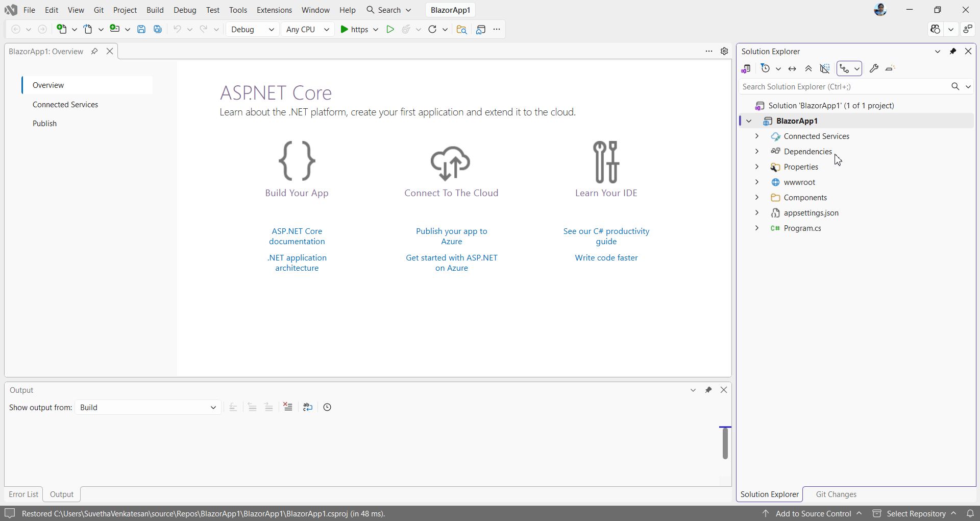
Task: Open the .NET application architecture link
Action: (x=297, y=263)
